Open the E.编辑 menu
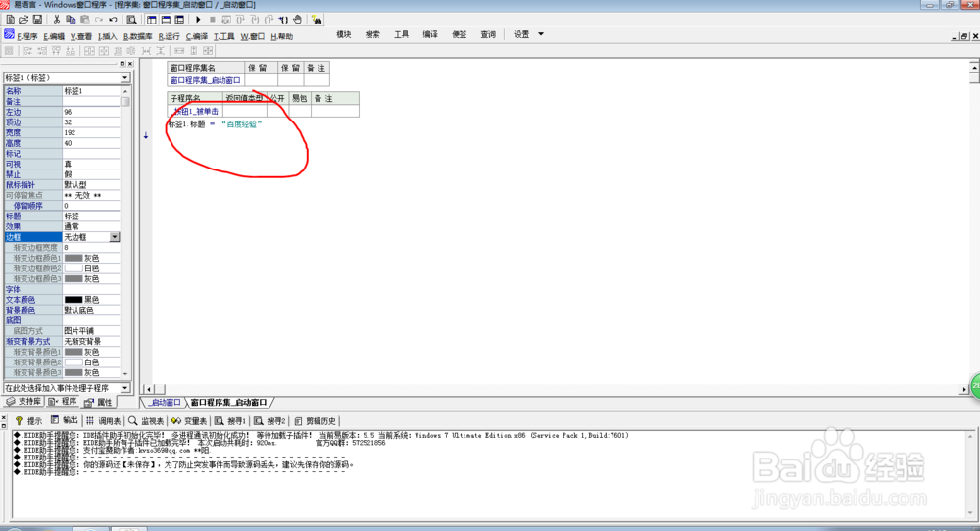Screen dimensions: 980x531 (54, 37)
